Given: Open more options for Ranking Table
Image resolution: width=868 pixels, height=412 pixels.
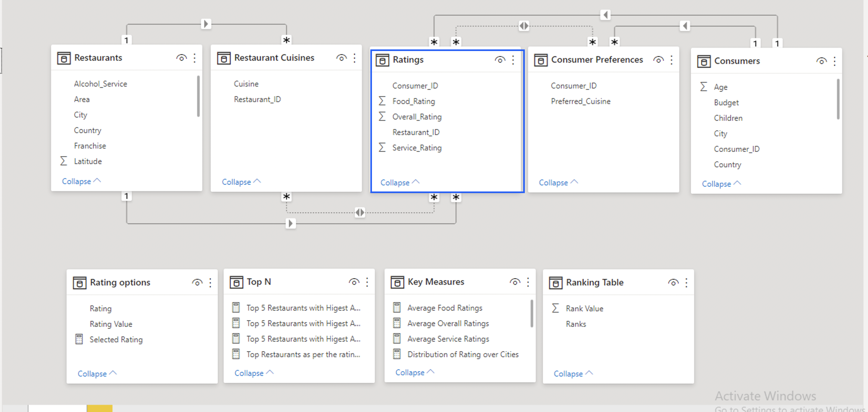Looking at the screenshot, I should [x=686, y=283].
